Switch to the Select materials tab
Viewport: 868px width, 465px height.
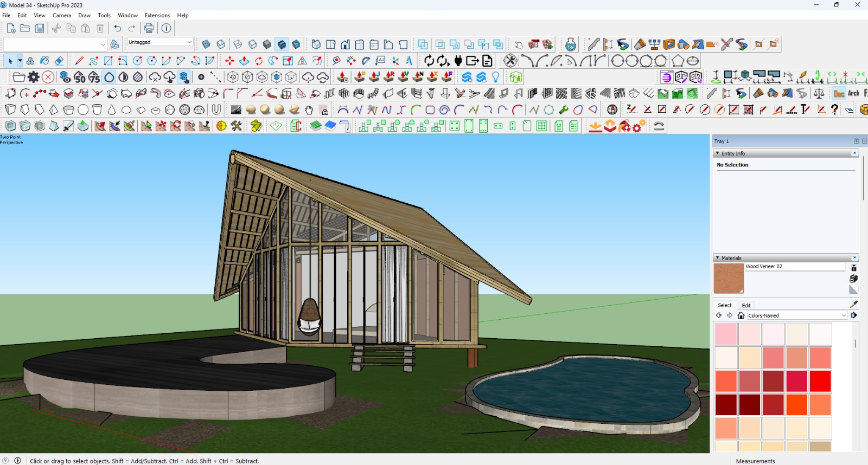(725, 305)
